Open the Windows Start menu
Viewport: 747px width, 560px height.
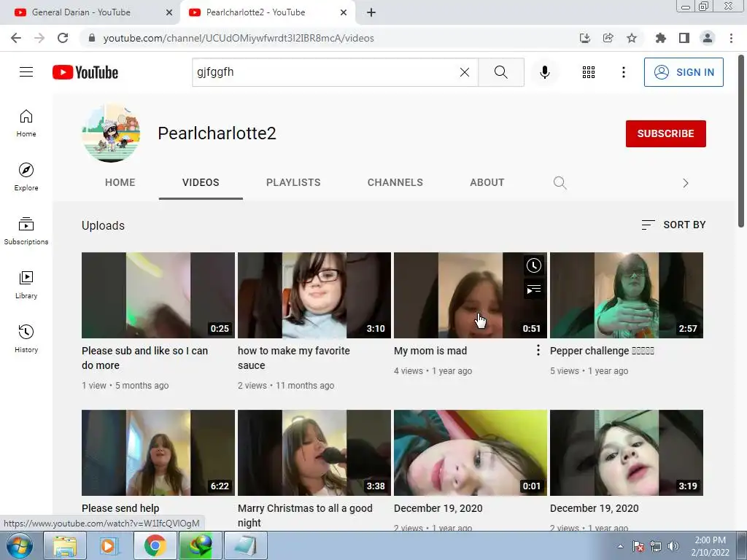click(20, 545)
